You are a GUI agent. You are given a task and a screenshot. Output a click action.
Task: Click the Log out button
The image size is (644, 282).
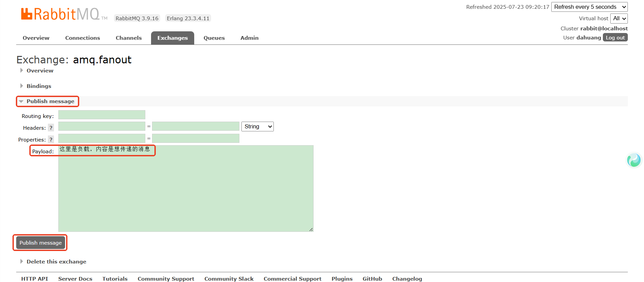(x=615, y=37)
